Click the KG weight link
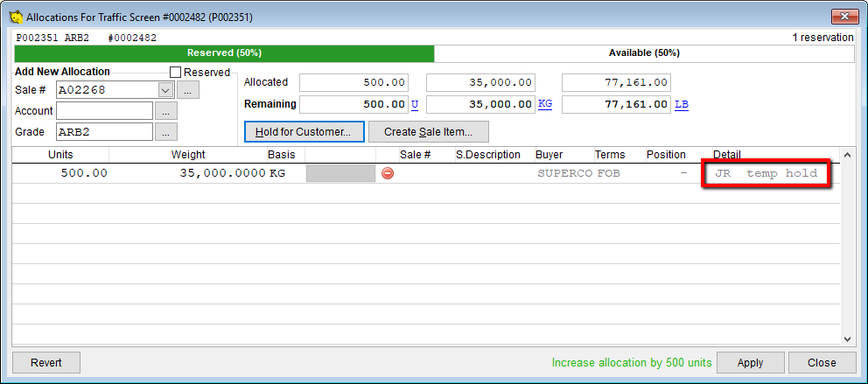The image size is (868, 384). tap(545, 103)
